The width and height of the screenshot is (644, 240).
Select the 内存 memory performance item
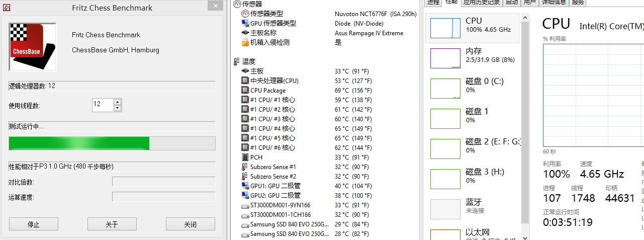point(473,58)
